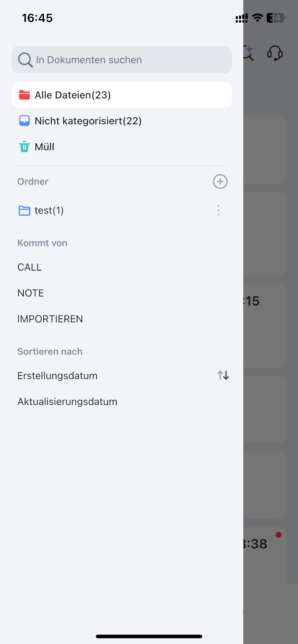
Task: Filter documents by CALL source
Action: tap(30, 267)
